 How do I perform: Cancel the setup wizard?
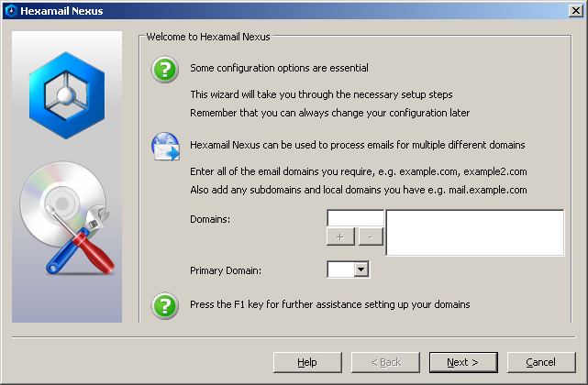(541, 362)
